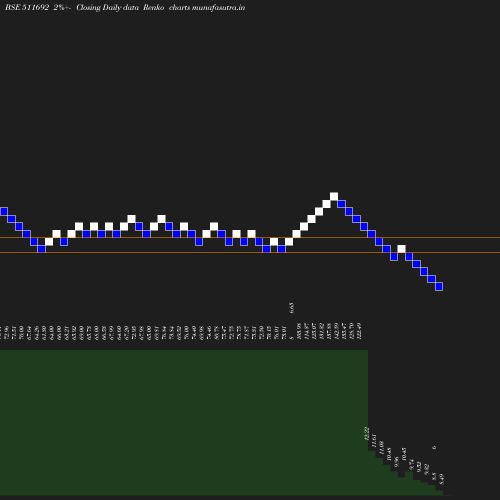Click the value label 11.08
Viewport: 500px width, 500px height.
(382, 448)
